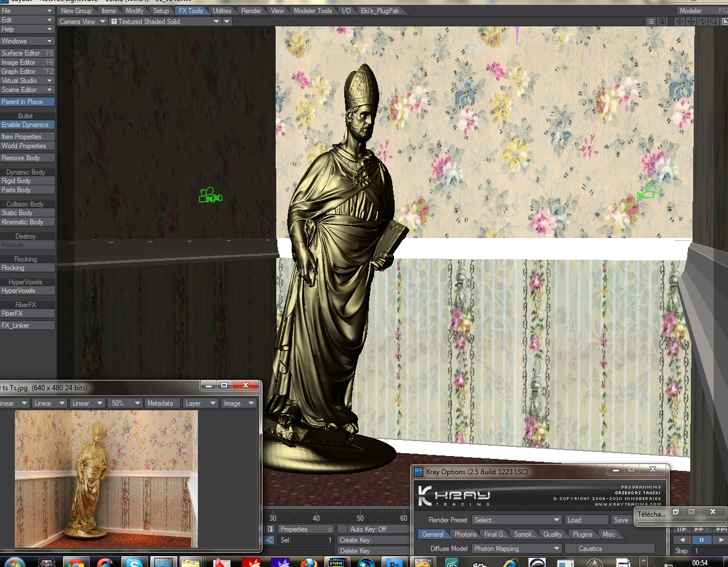The height and width of the screenshot is (567, 728).
Task: Click the viewport move (pan) icon
Action: 691,22
